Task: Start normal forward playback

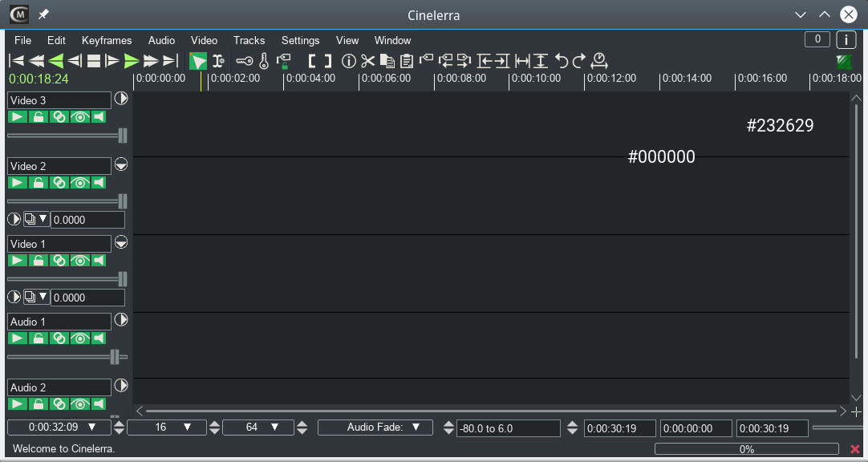Action: click(132, 61)
